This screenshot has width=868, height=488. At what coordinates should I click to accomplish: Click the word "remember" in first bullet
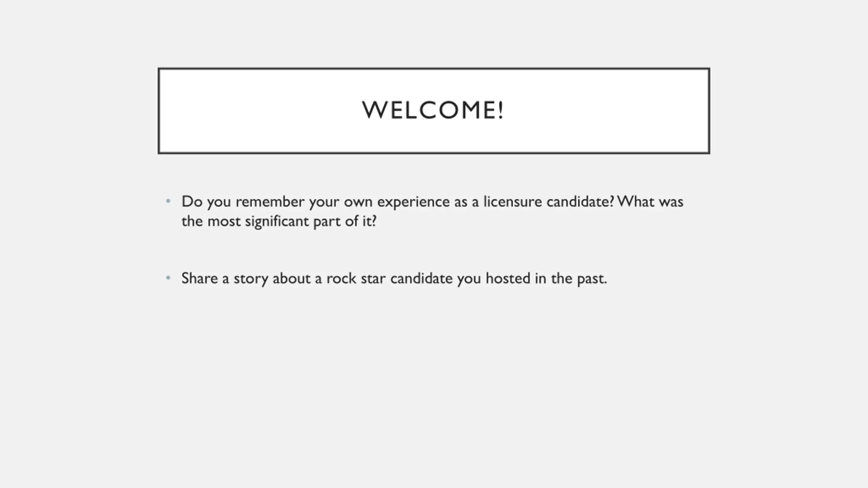coord(270,202)
